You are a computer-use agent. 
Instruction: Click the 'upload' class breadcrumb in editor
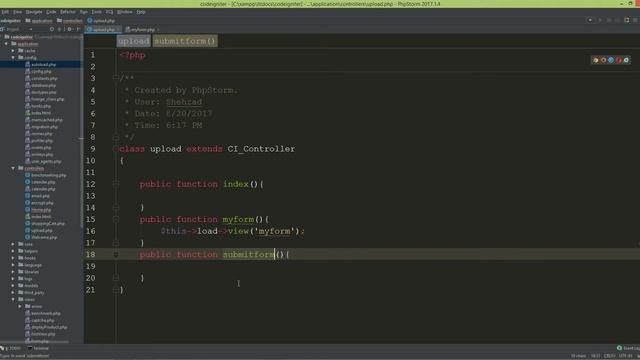point(133,41)
